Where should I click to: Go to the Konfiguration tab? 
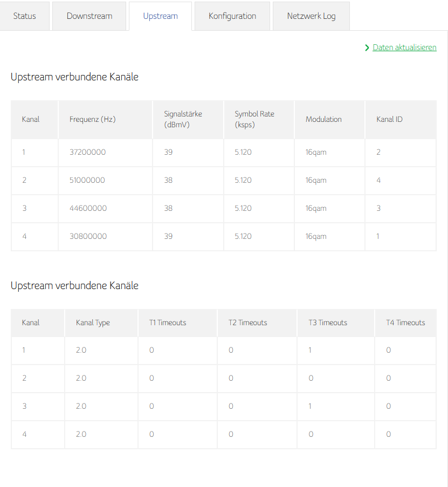click(232, 16)
